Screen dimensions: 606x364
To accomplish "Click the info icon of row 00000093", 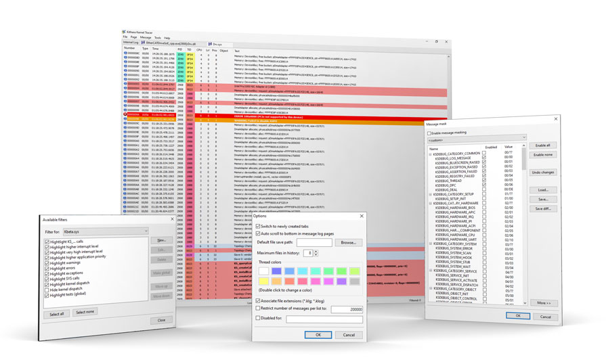I will (125, 84).
